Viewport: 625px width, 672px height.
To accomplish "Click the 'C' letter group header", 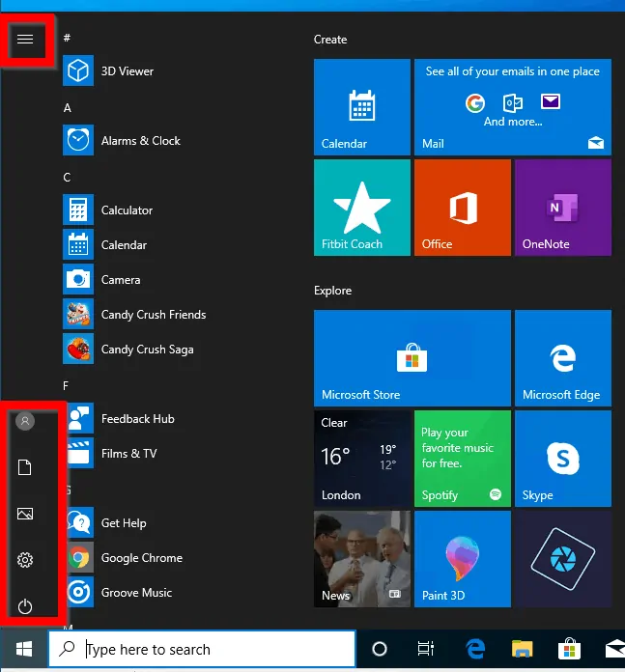I will click(x=67, y=177).
